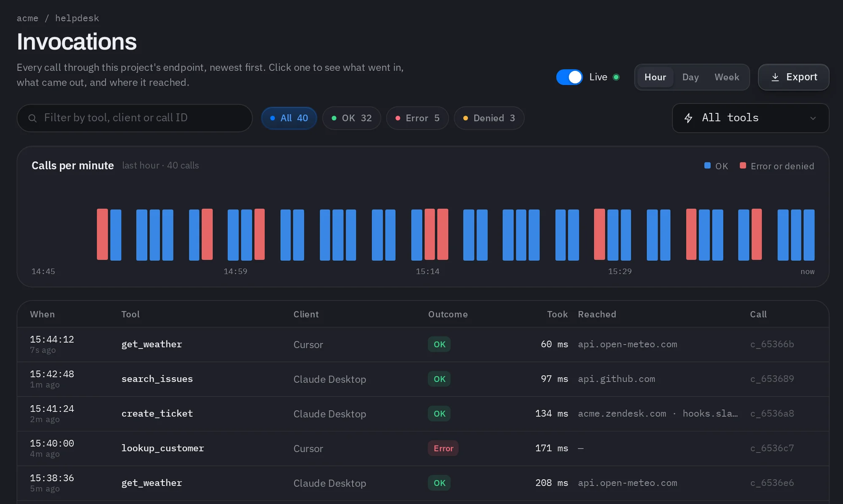Click the OK badge in search_issues row

(x=439, y=379)
